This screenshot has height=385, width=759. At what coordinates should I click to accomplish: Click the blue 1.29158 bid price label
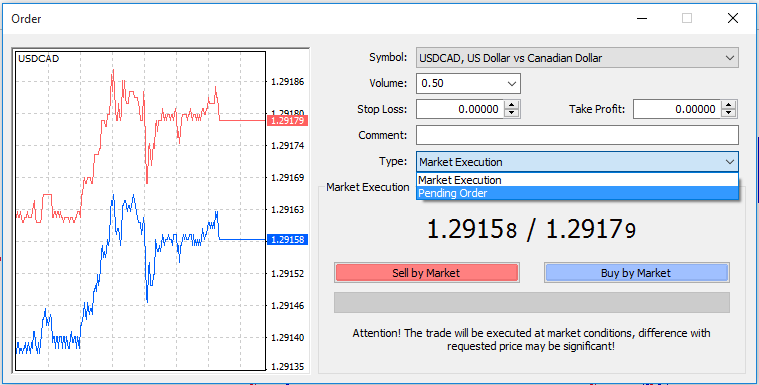click(x=288, y=240)
